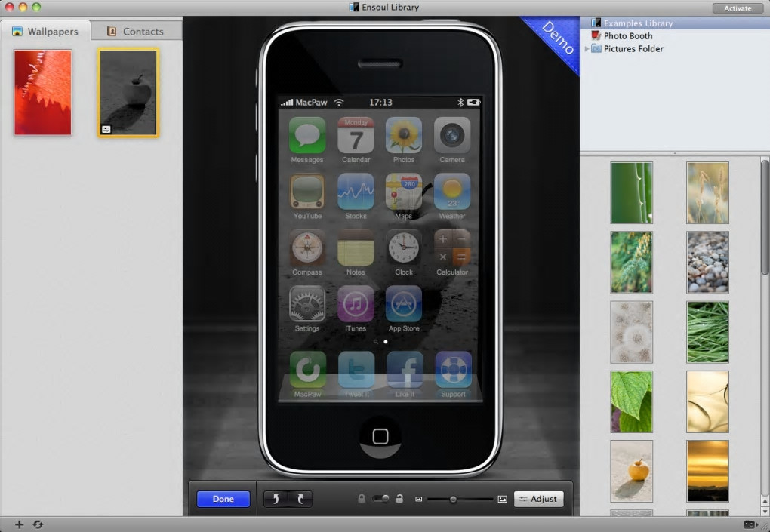The width and height of the screenshot is (770, 532).
Task: Tap the Calculator icon on the phone preview
Action: 452,248
